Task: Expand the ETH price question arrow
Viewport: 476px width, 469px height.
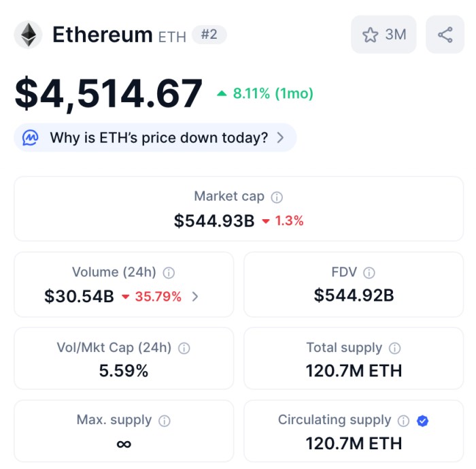Action: coord(280,138)
